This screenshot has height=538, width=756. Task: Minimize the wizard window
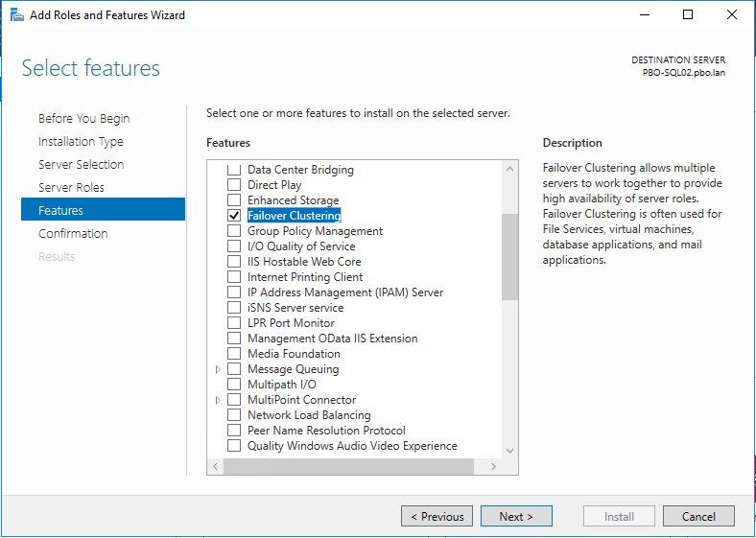coord(645,15)
